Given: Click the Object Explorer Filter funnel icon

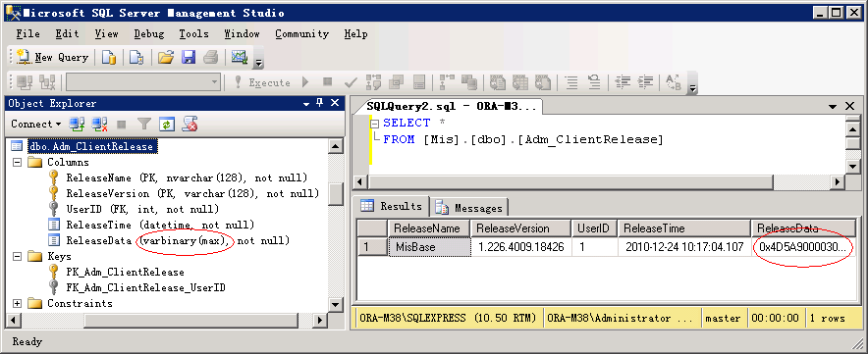Looking at the screenshot, I should (x=144, y=124).
